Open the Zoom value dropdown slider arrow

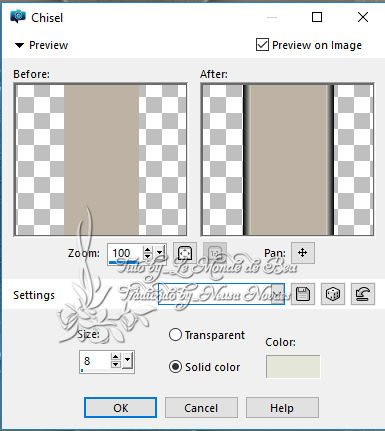click(160, 253)
